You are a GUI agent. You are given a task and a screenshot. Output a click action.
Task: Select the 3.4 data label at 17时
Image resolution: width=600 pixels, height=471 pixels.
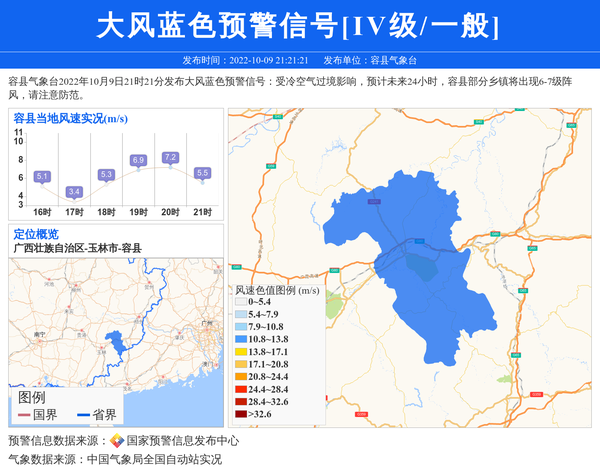point(74,191)
